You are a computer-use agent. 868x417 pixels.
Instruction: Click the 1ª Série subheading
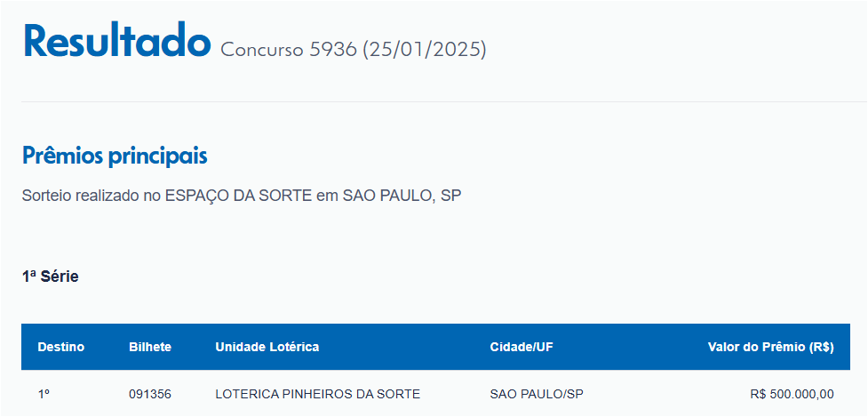[51, 277]
